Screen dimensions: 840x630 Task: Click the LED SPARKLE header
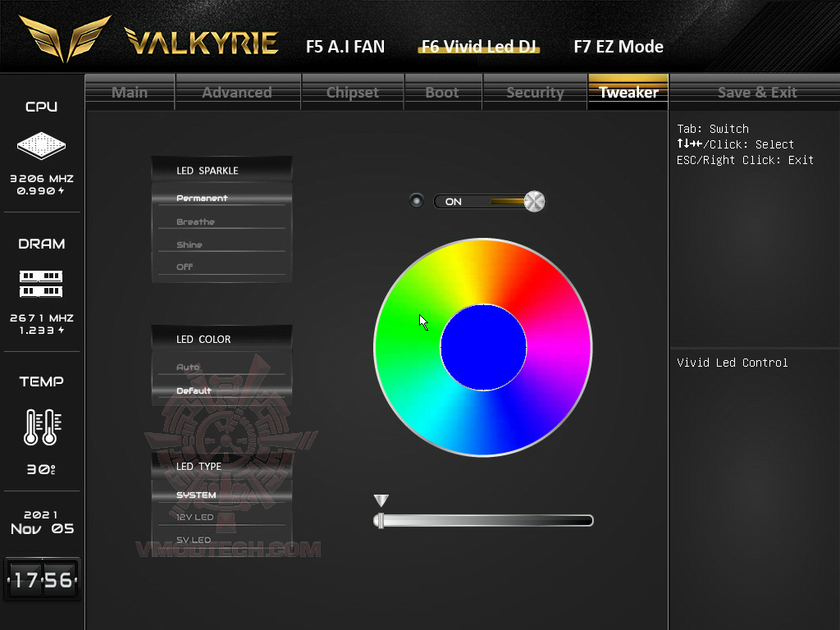coord(221,171)
